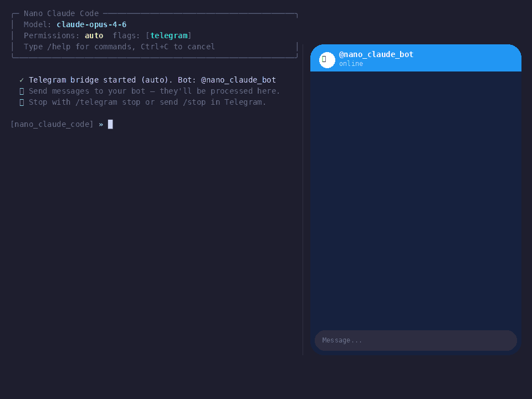Click the bot avatar in chat header
The image size is (532, 399).
click(x=327, y=60)
